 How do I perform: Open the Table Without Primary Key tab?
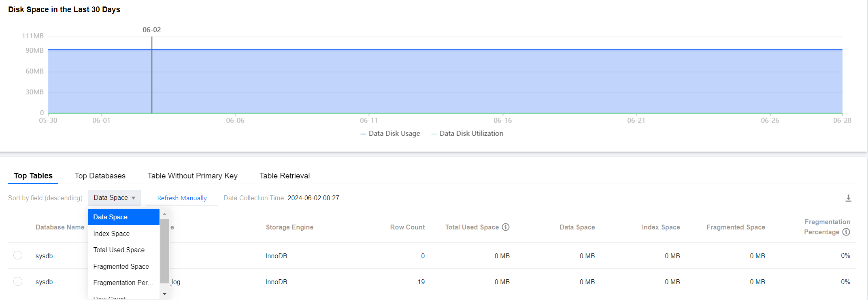(x=192, y=176)
